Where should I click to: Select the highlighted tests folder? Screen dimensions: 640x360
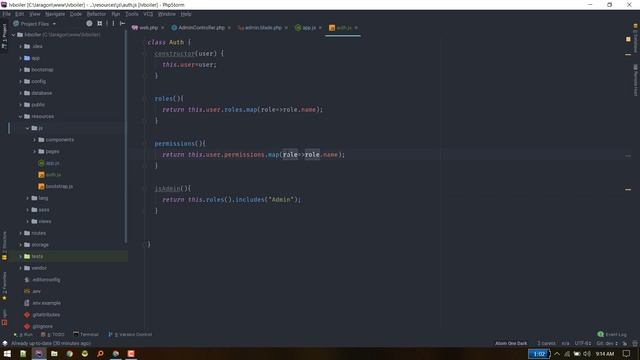coord(33,256)
